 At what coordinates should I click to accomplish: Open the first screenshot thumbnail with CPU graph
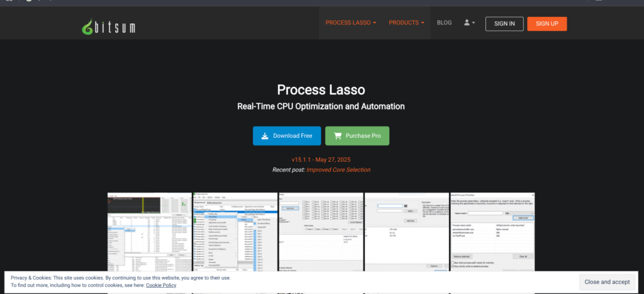click(150, 232)
